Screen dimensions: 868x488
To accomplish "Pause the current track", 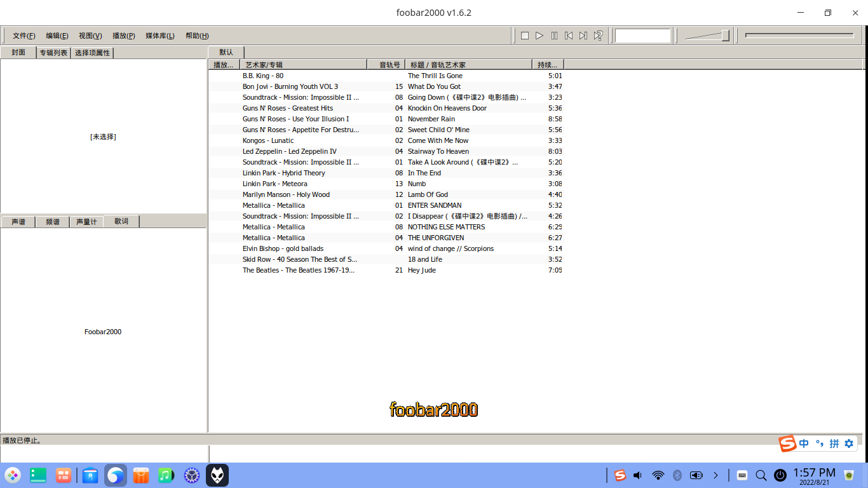I will [554, 36].
